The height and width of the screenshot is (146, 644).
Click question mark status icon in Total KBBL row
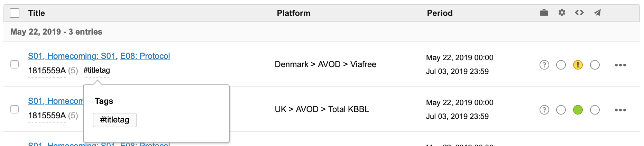(544, 110)
